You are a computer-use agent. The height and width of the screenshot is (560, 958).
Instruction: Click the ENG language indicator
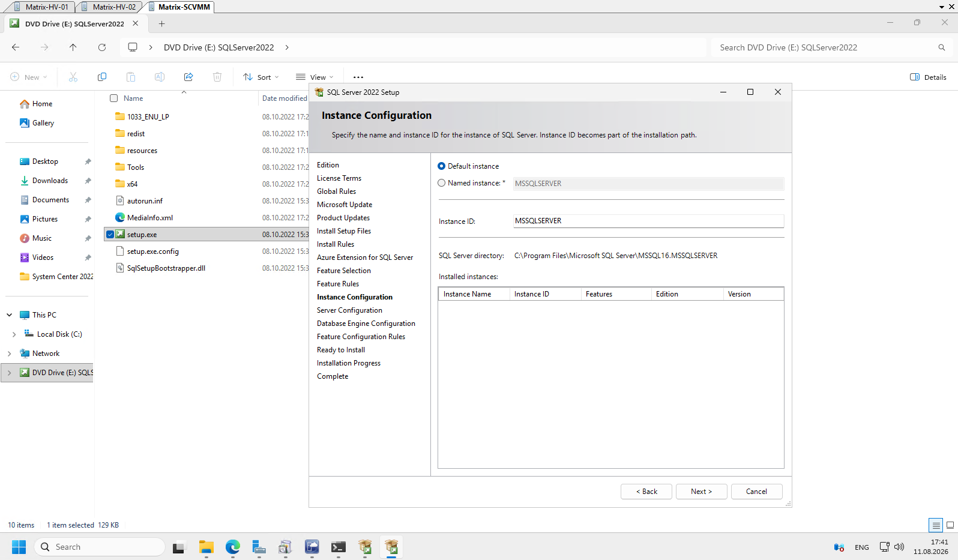click(x=862, y=547)
